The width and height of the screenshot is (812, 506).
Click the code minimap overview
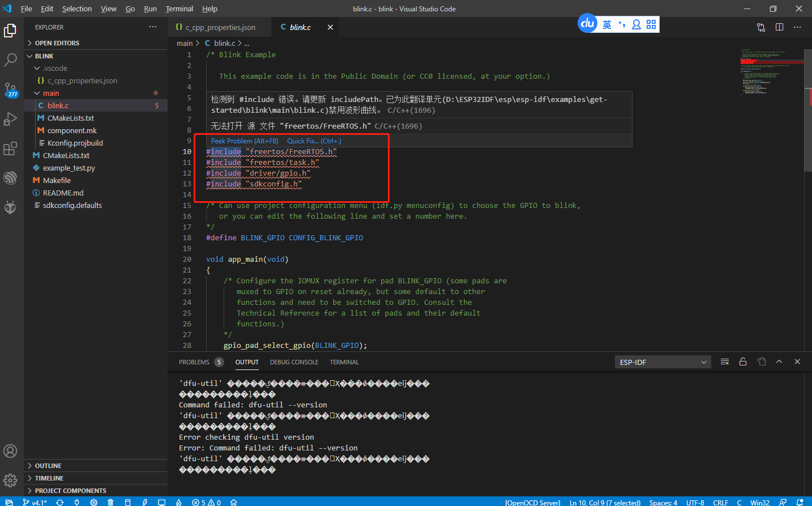[771, 74]
